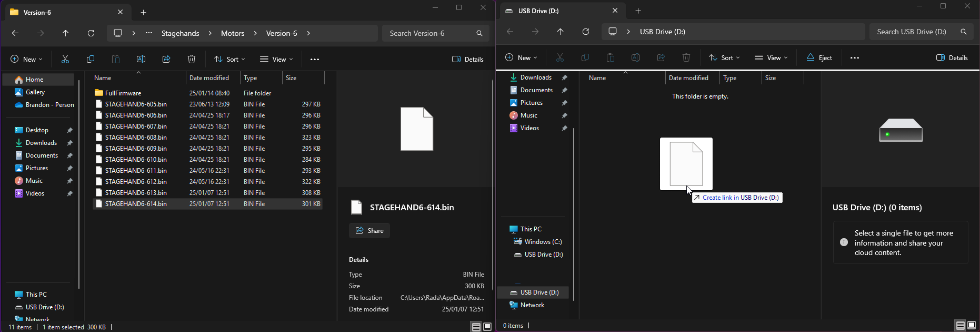980x332 pixels.
Task: Toggle the Details pane in USB Drive window
Action: coord(952,58)
